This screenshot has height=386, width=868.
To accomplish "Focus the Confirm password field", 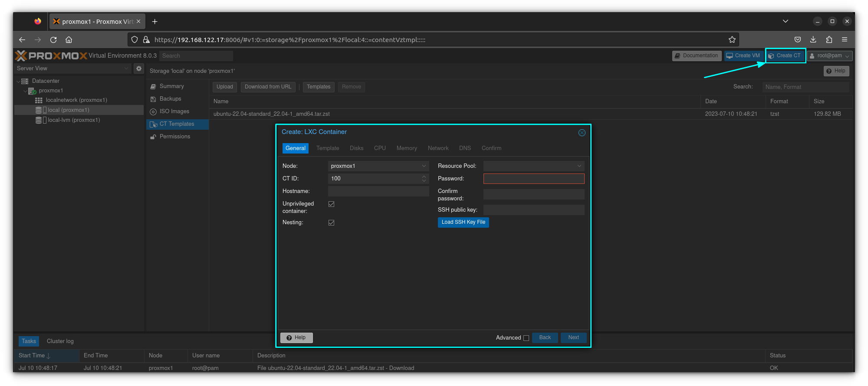I will [x=534, y=194].
